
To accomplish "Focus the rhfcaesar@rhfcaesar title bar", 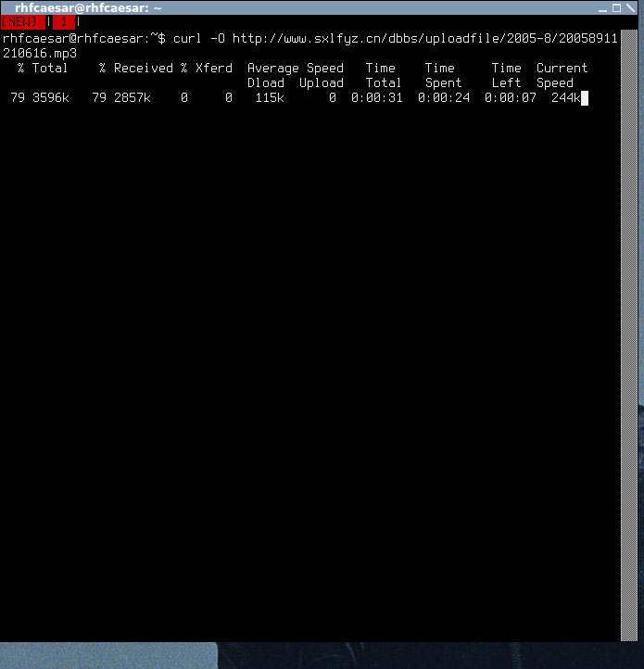I will 298,7.
